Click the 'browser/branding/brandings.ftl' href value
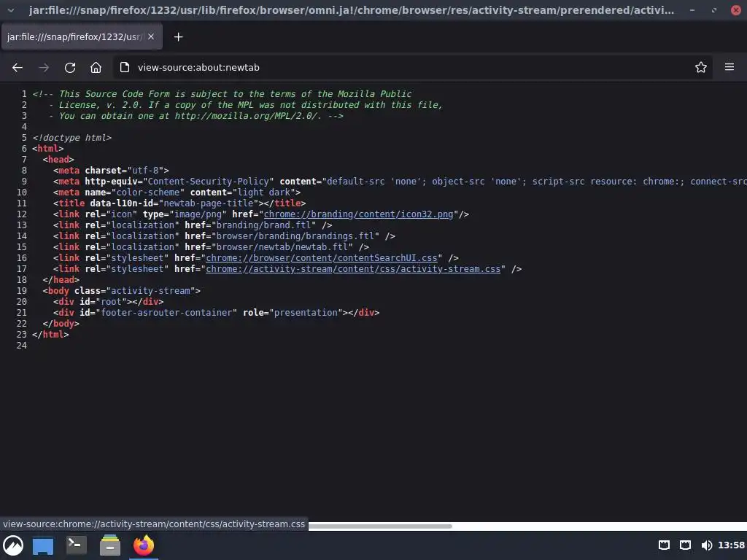This screenshot has width=747, height=560. pyautogui.click(x=295, y=236)
